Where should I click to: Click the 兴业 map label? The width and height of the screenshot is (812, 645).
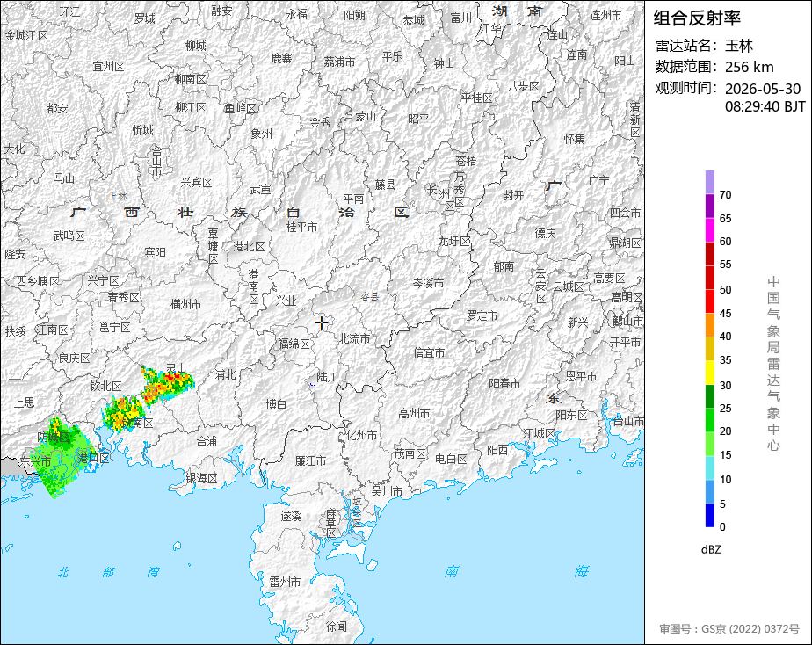coord(286,301)
